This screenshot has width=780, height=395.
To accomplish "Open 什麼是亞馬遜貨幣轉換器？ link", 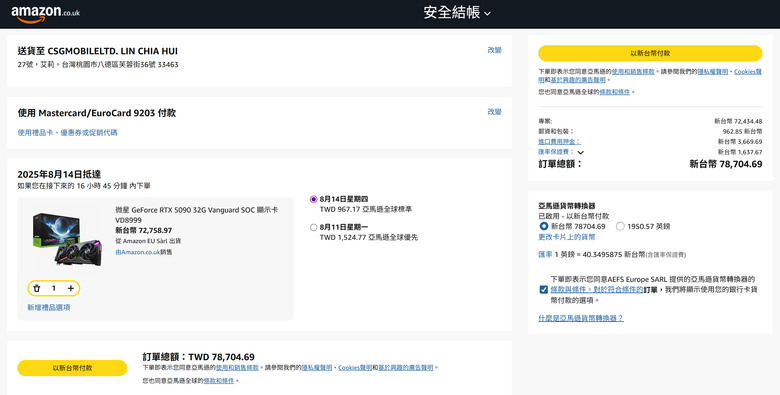I will click(581, 318).
